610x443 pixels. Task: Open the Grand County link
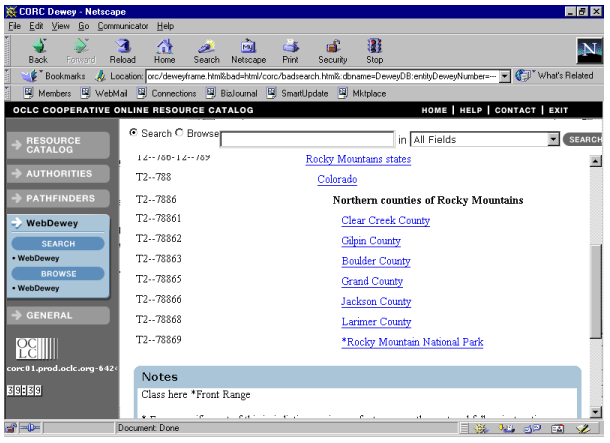tap(372, 282)
